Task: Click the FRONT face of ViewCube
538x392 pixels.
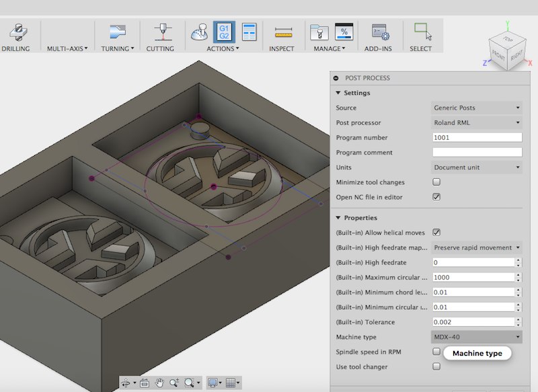Action: click(x=498, y=55)
